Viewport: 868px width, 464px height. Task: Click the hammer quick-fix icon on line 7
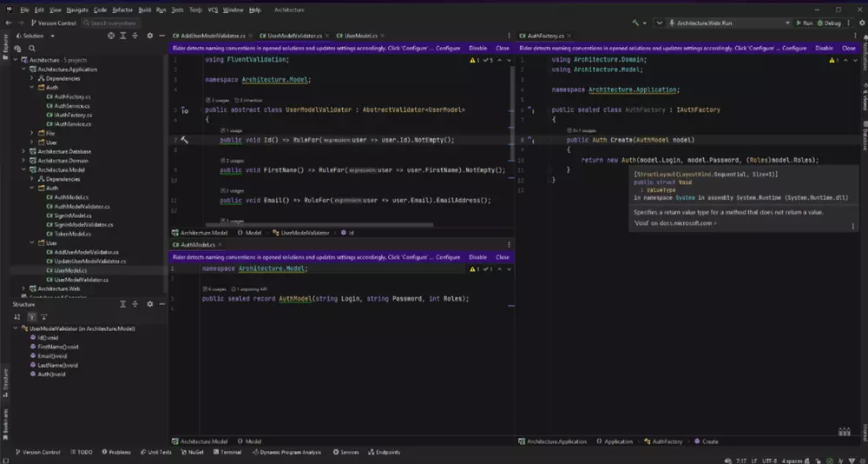coord(185,140)
